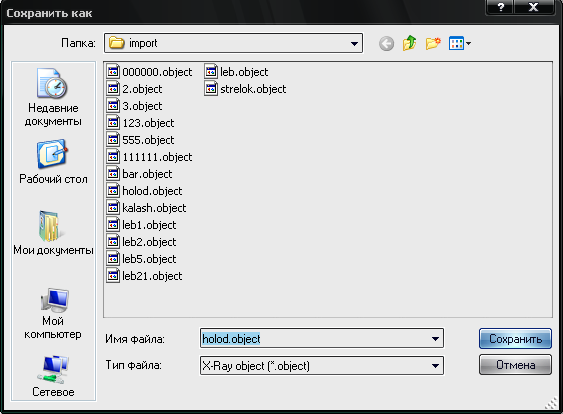This screenshot has width=563, height=414.
Task: Click the icon of 111111.object
Action: click(x=113, y=157)
